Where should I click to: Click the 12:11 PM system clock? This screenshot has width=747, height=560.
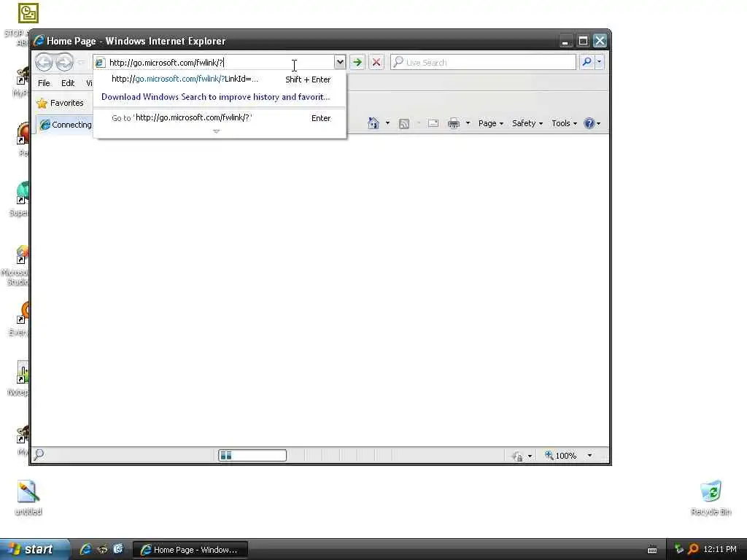pos(720,550)
